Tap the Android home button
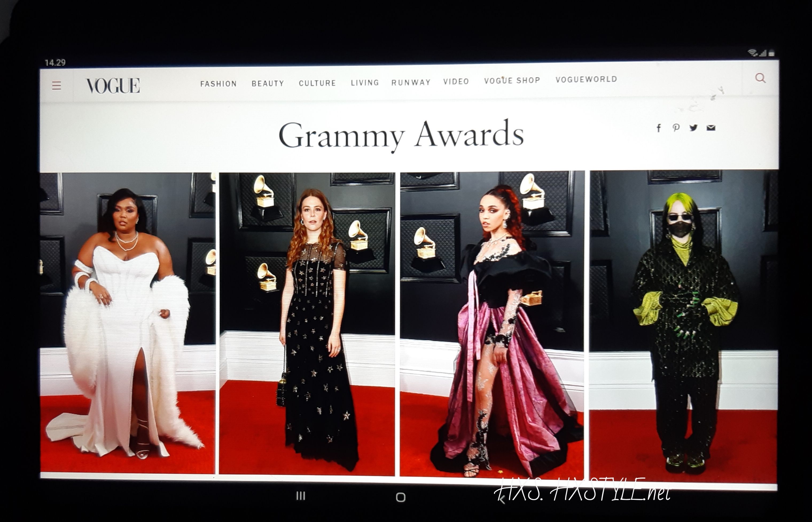The width and height of the screenshot is (812, 522). [401, 497]
